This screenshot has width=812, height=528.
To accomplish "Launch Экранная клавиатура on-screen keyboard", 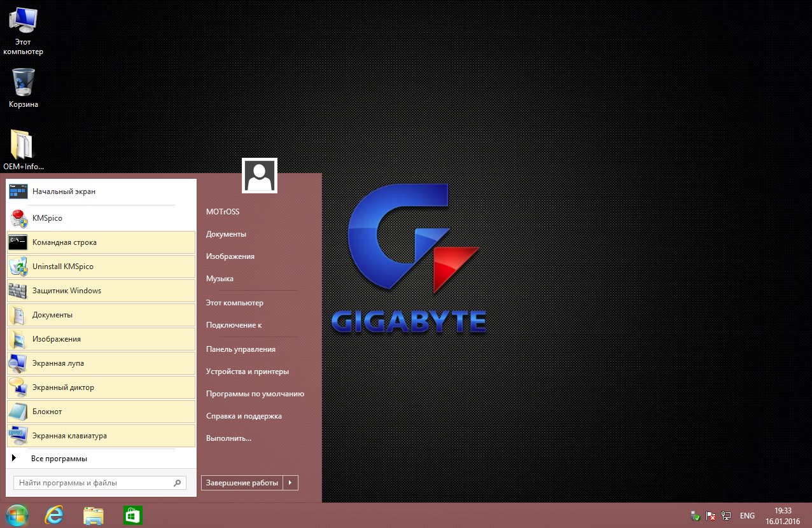I will pyautogui.click(x=69, y=436).
